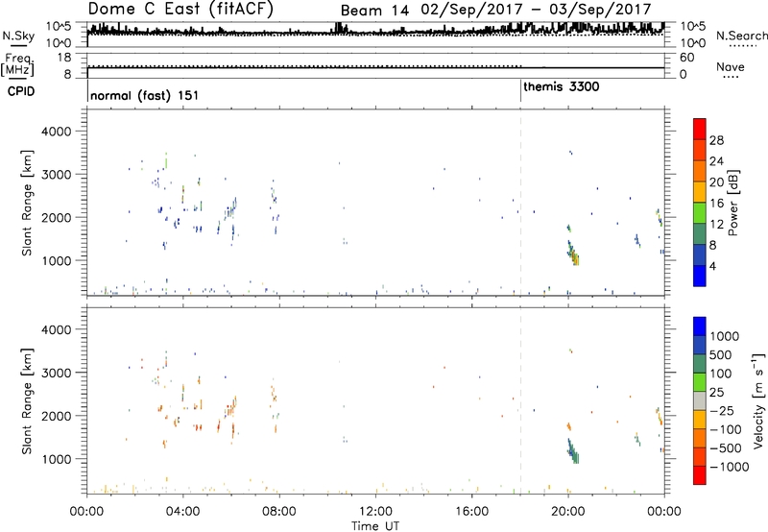Image resolution: width=768 pixels, height=532 pixels.
Task: Click the '2000' tick label on the velocity panel
Action: 56,416
